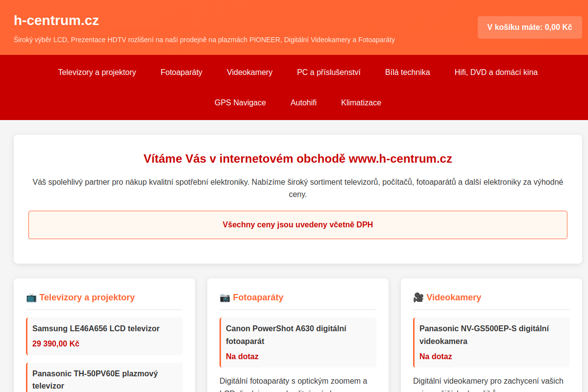Open Videokamery navigation item

[249, 73]
